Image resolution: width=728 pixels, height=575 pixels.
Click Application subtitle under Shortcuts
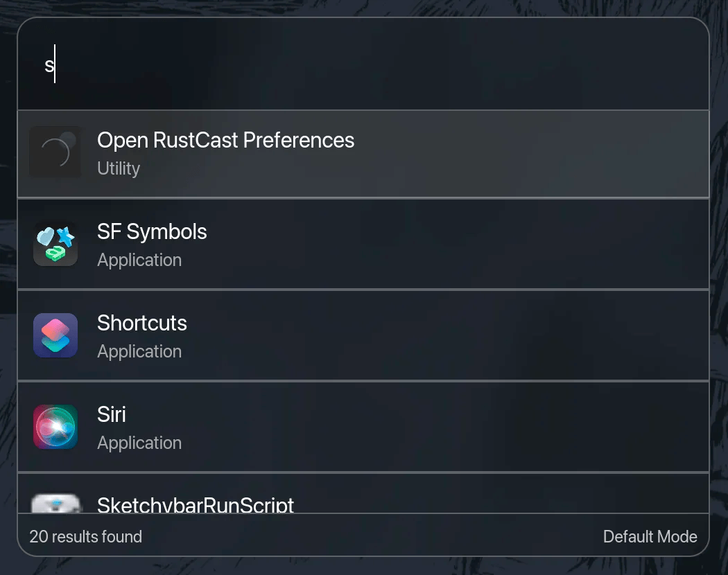click(x=139, y=351)
